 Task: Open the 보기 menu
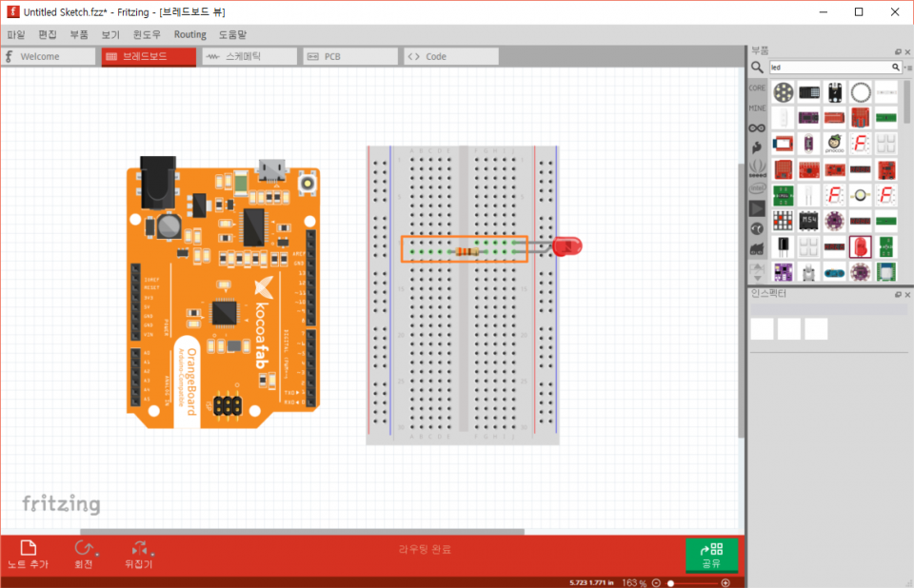pyautogui.click(x=110, y=34)
